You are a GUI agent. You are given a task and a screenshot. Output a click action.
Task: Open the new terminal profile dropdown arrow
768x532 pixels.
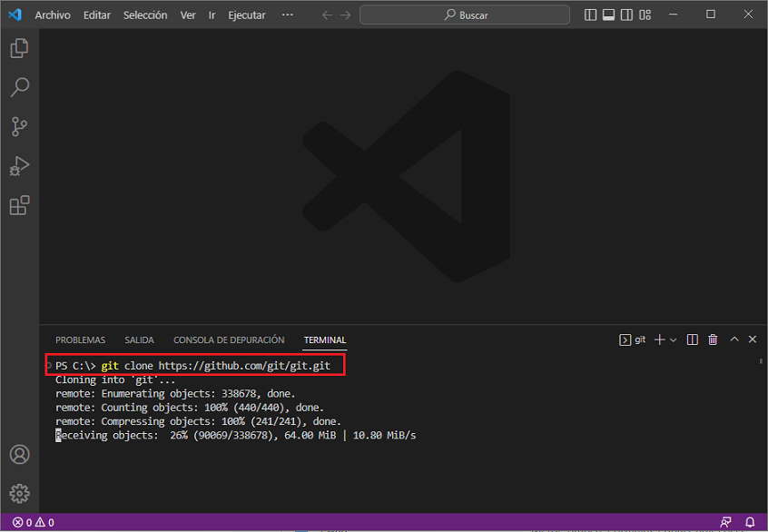coord(673,340)
